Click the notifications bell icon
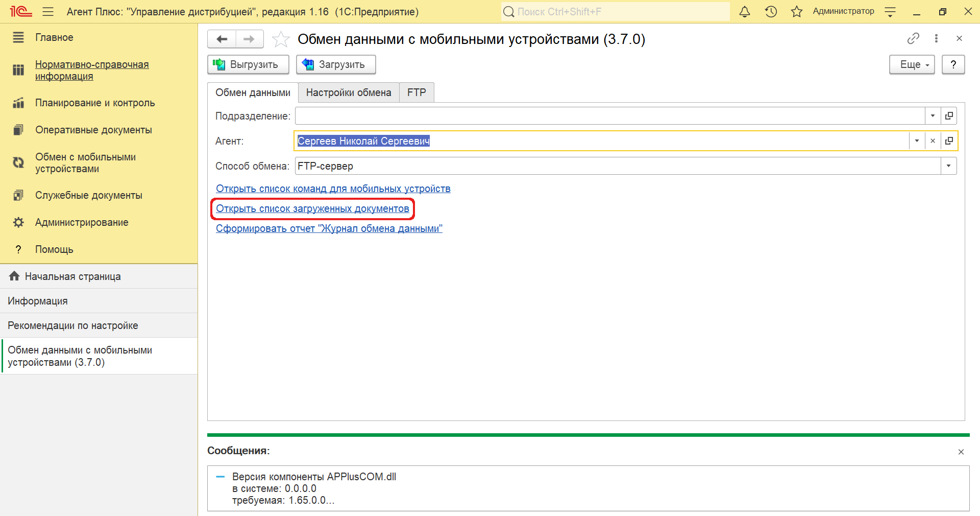Viewport: 980px width, 516px height. [x=745, y=12]
